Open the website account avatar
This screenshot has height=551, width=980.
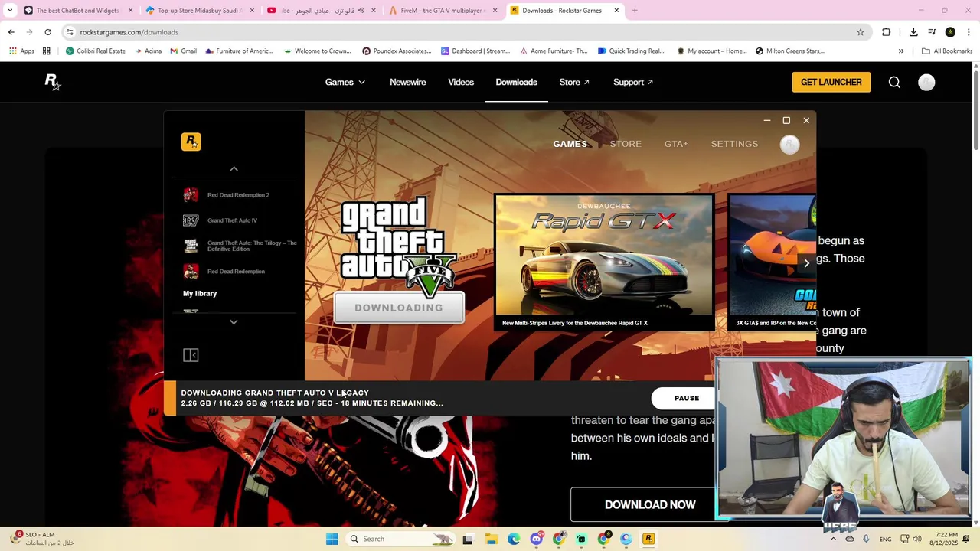pyautogui.click(x=926, y=82)
